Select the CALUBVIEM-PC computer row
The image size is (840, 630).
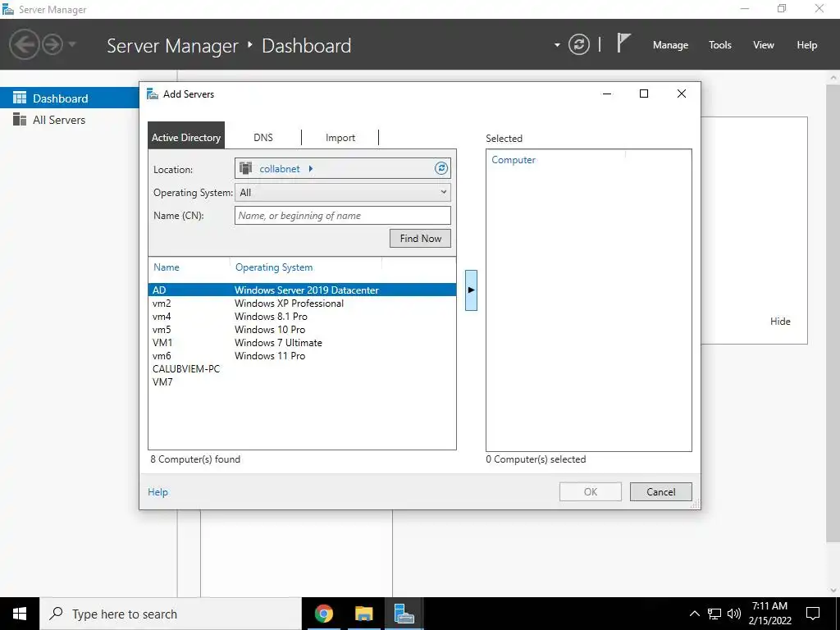pyautogui.click(x=302, y=368)
